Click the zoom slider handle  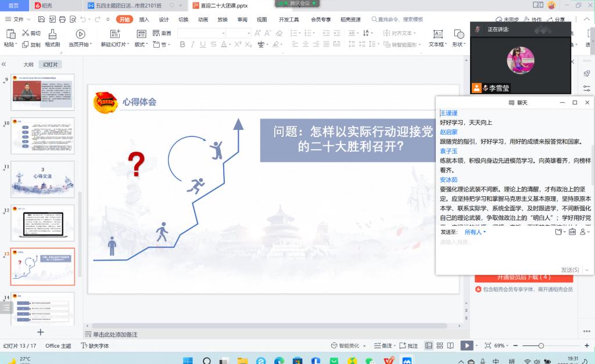click(541, 345)
